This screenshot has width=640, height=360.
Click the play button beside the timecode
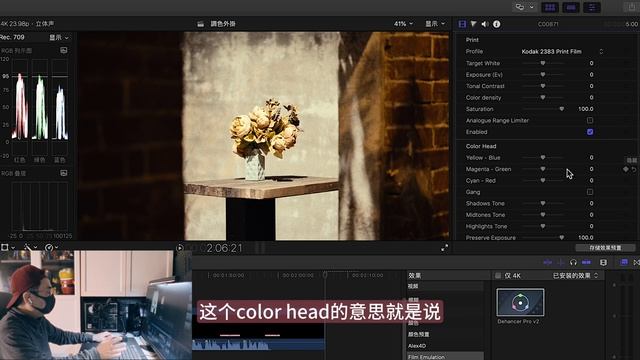click(180, 248)
